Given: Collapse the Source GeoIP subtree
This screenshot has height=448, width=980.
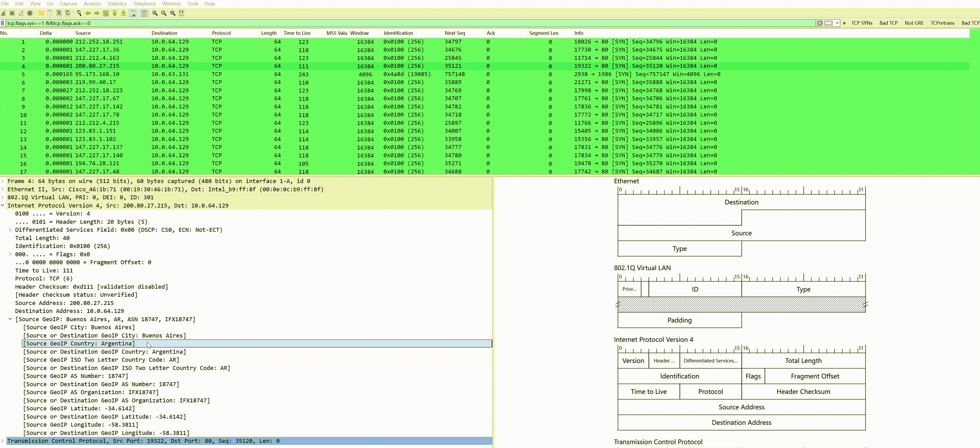Looking at the screenshot, I should click(x=10, y=319).
